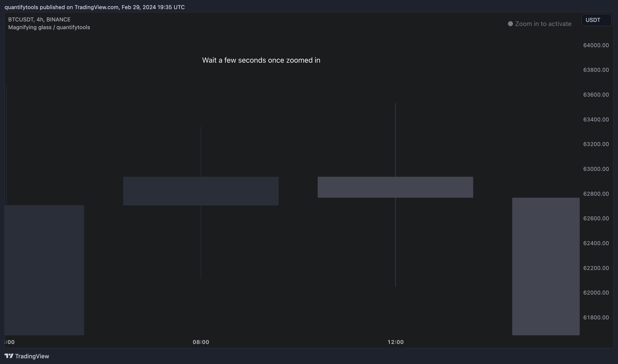Open the Magnifying glass / quantifytools indicator label
Viewport: 618px width, 364px height.
pos(49,27)
